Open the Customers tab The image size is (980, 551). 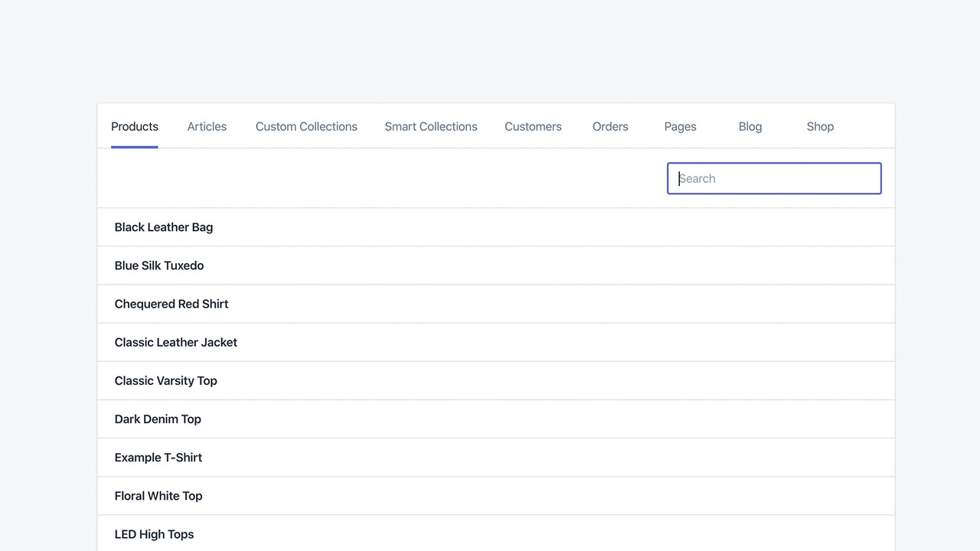tap(533, 126)
